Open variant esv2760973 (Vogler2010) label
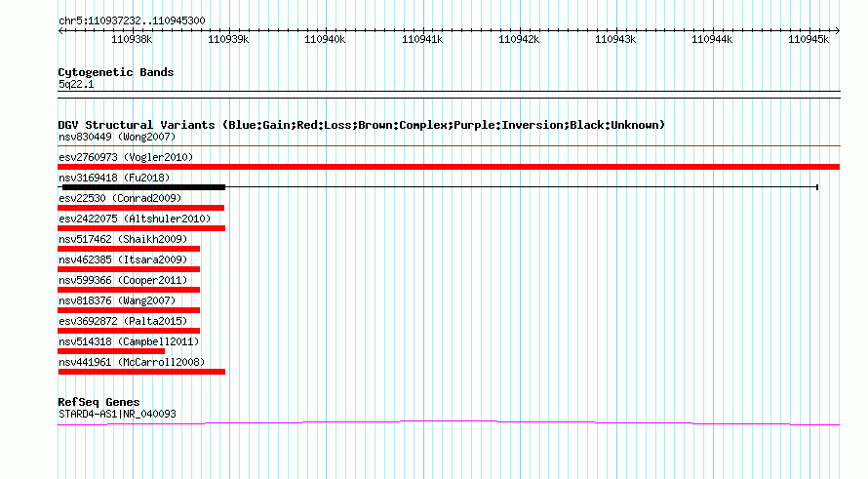The height and width of the screenshot is (479, 868). point(126,157)
